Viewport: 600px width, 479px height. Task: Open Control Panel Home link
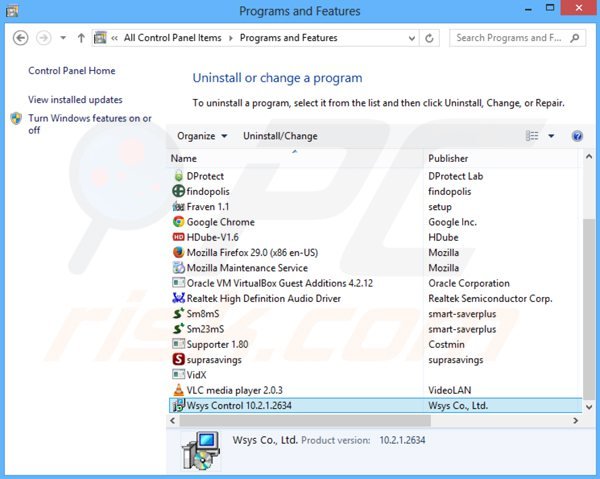(x=72, y=71)
